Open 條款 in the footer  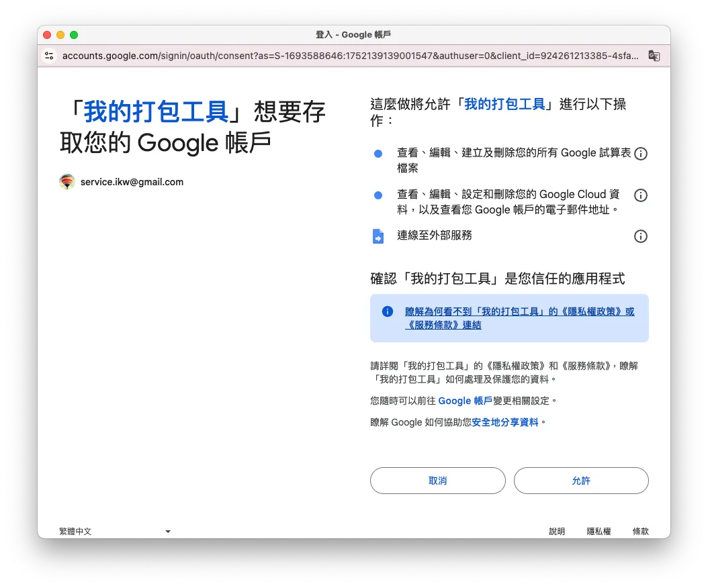coord(640,531)
